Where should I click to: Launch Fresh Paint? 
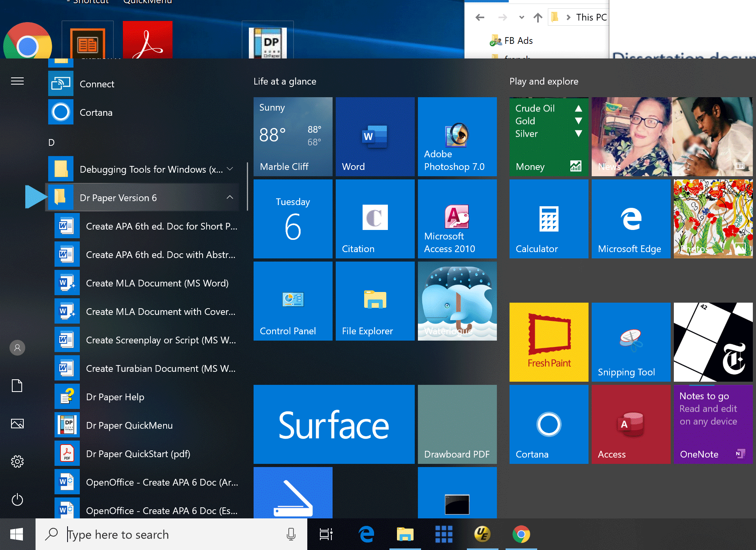coord(548,342)
